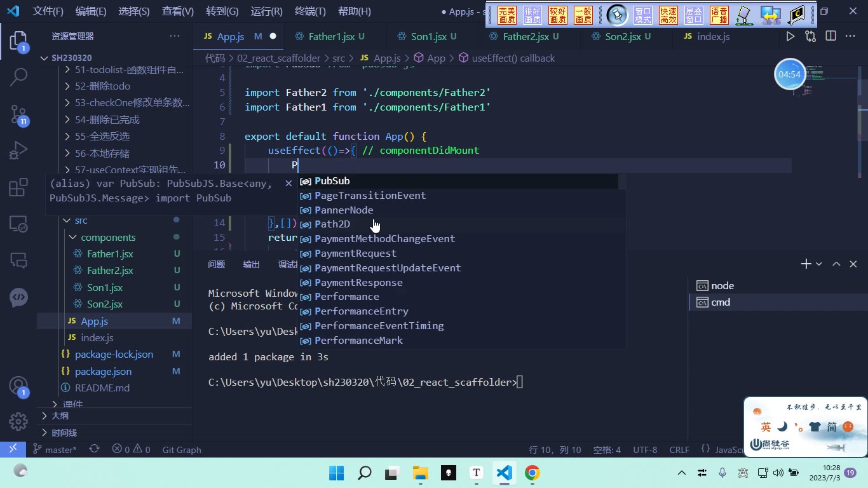Viewport: 868px width, 488px height.
Task: Maximize the terminal panel with up chevron
Action: tap(836, 264)
